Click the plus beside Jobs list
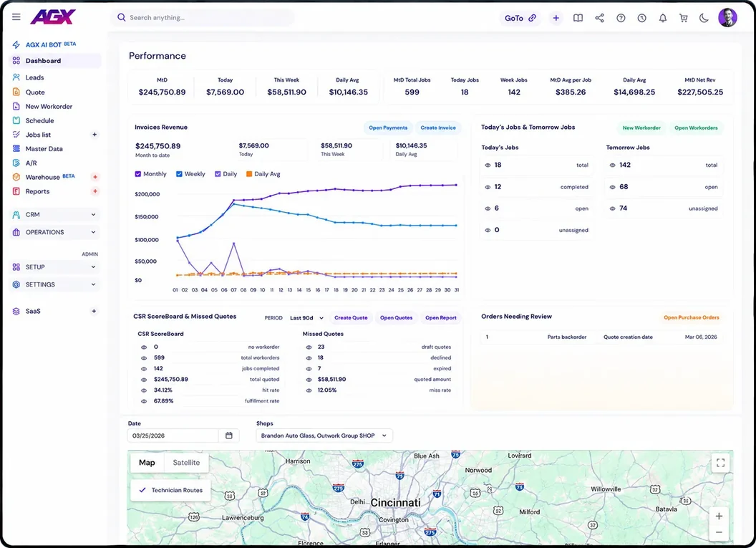The height and width of the screenshot is (548, 756). [94, 135]
